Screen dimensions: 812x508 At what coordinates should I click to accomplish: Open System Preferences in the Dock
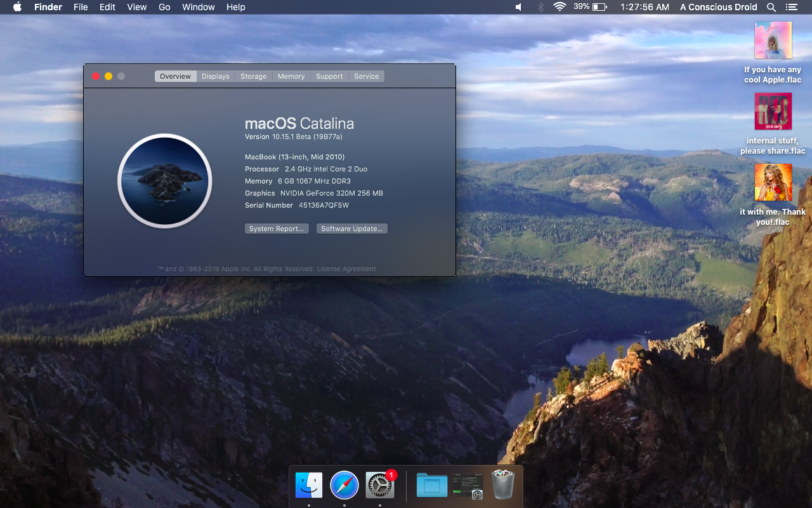click(380, 486)
